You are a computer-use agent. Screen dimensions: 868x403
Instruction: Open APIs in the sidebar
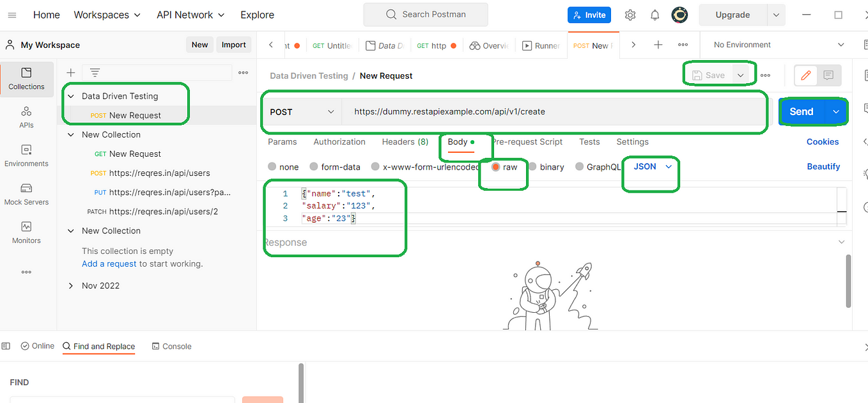[26, 118]
